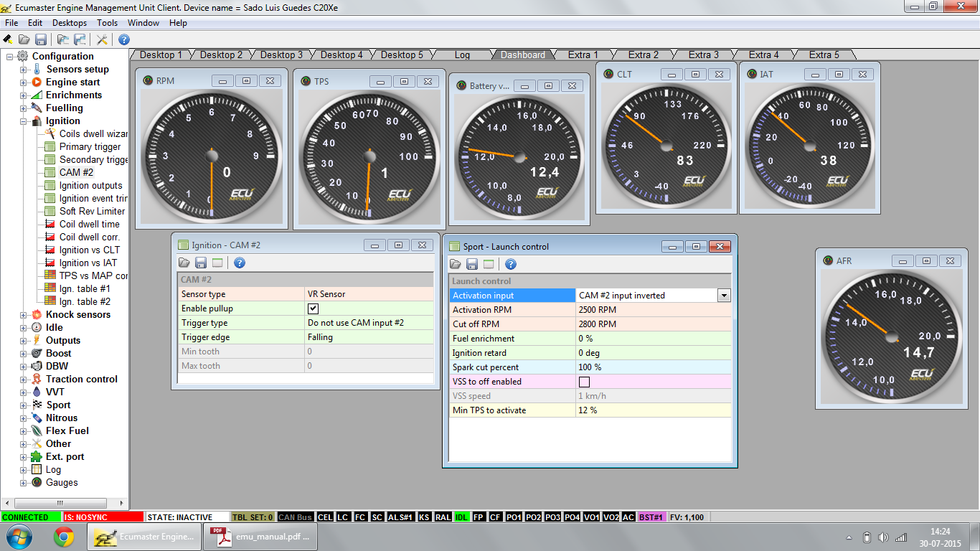Click the wrench and screwdriver tools icon

click(x=102, y=39)
